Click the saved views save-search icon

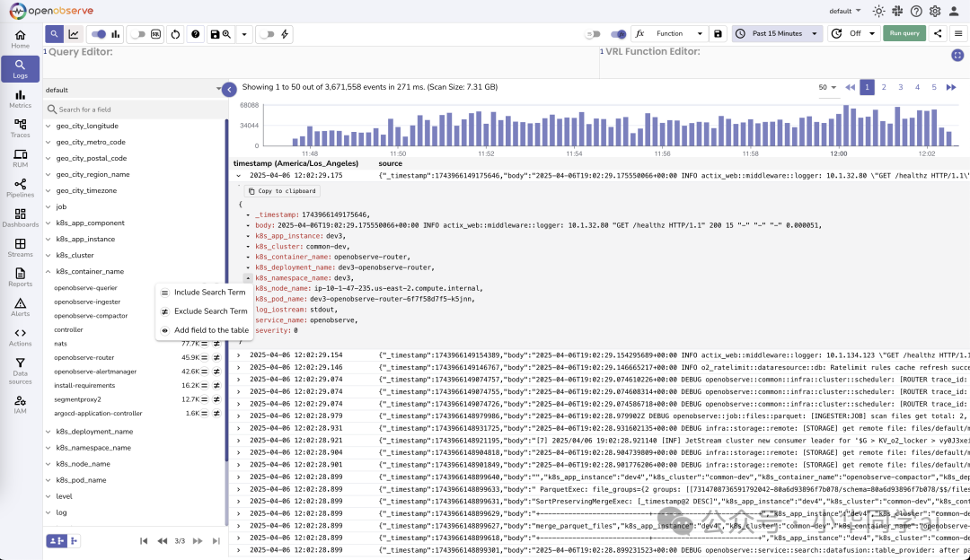pos(221,34)
